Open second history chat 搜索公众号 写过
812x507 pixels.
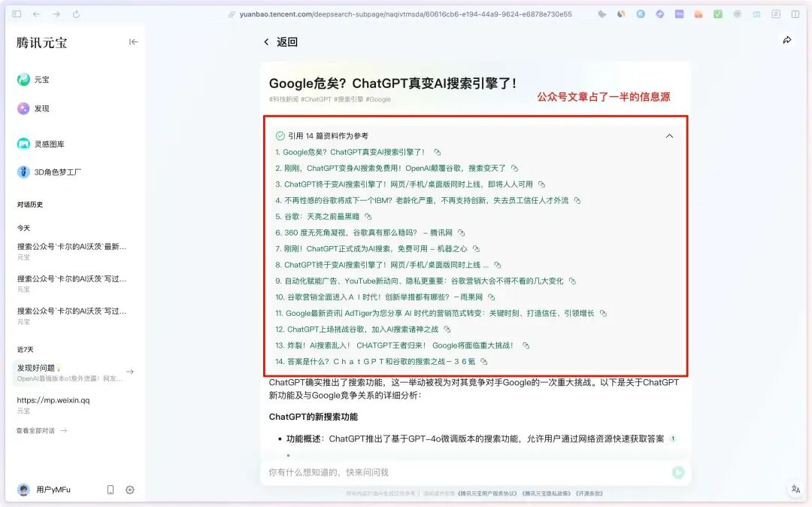72,283
